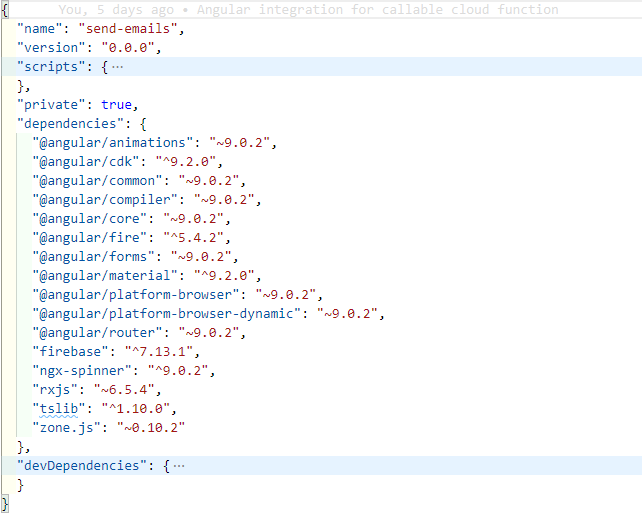Click the "@angular/common" dependency name
Image resolution: width=642 pixels, height=521 pixels.
[97, 181]
